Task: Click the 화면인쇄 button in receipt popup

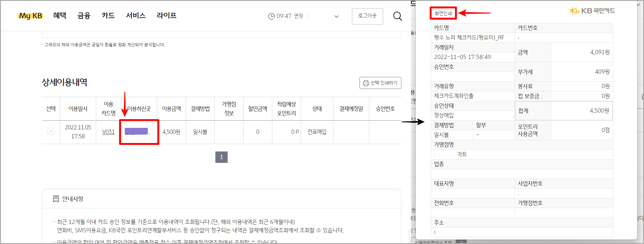Action: click(x=443, y=13)
